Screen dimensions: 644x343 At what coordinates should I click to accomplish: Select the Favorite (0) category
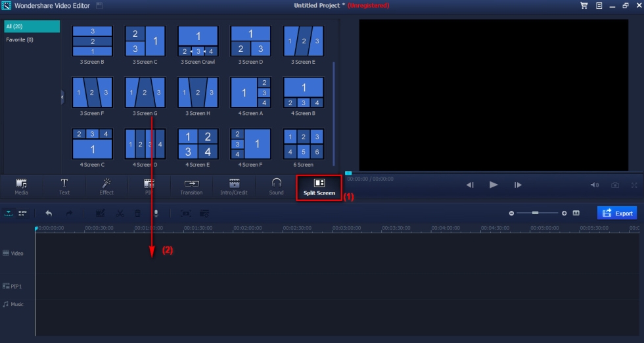point(20,40)
